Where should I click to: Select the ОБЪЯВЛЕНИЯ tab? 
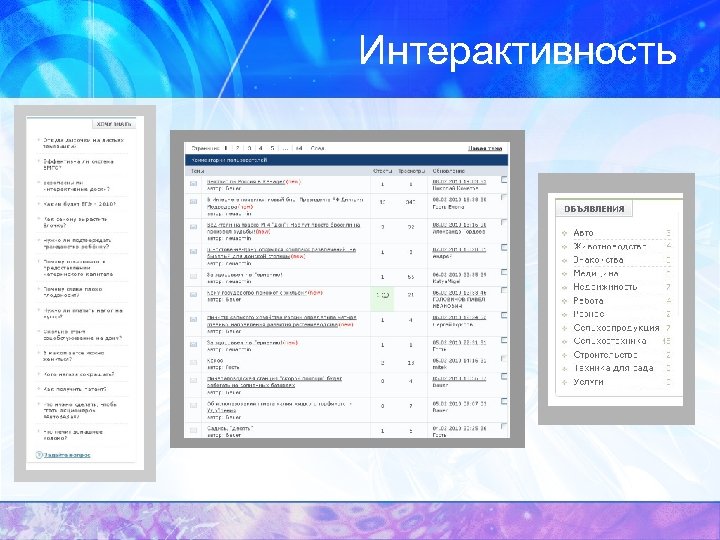click(594, 208)
